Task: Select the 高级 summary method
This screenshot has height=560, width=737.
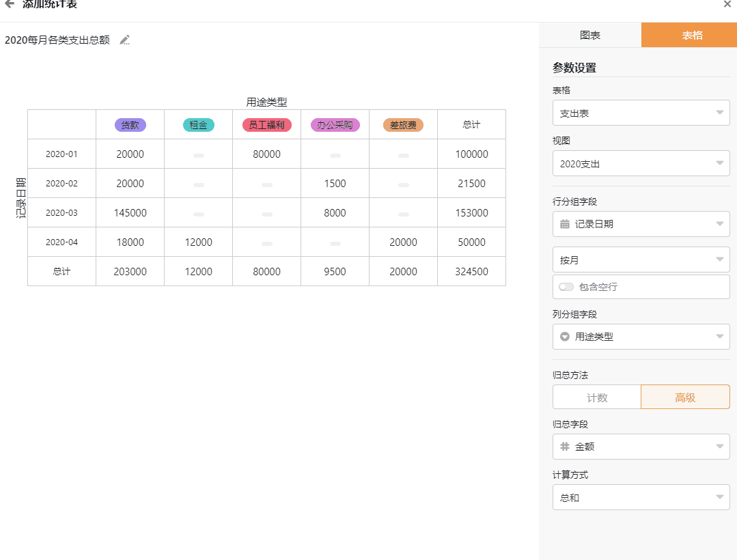Action: (x=685, y=397)
